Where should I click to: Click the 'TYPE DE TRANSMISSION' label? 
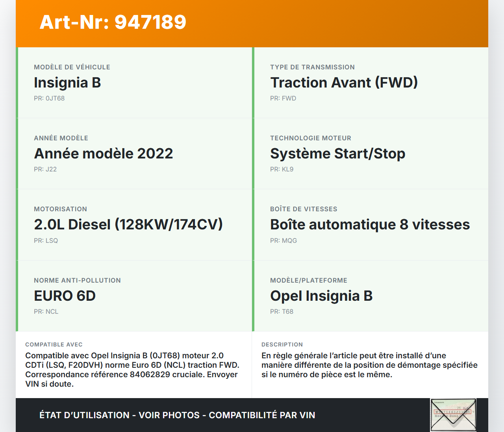point(312,67)
